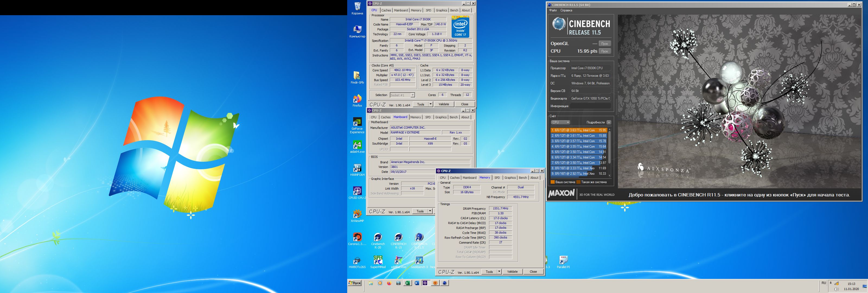
Task: Switch to Graphics tab in Mainboard CPU-Z window
Action: pyautogui.click(x=441, y=117)
